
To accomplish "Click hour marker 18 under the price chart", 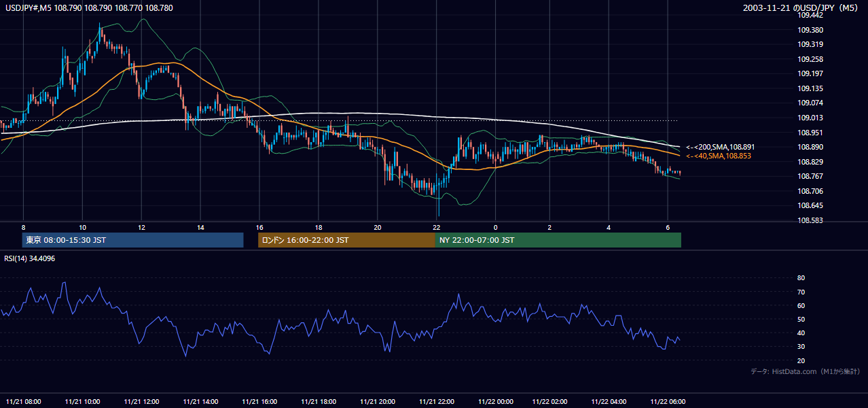I will [x=319, y=227].
